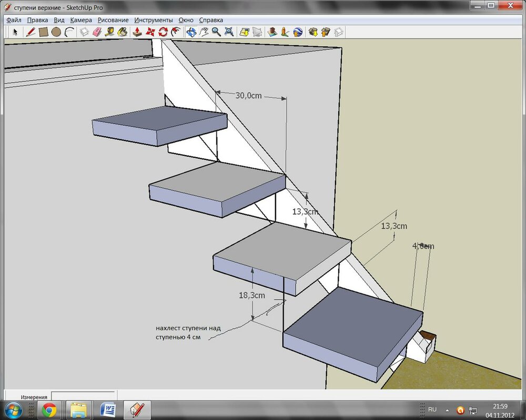526x420 pixels.
Task: Click the Измерения measurements input box
Action: pyautogui.click(x=83, y=396)
